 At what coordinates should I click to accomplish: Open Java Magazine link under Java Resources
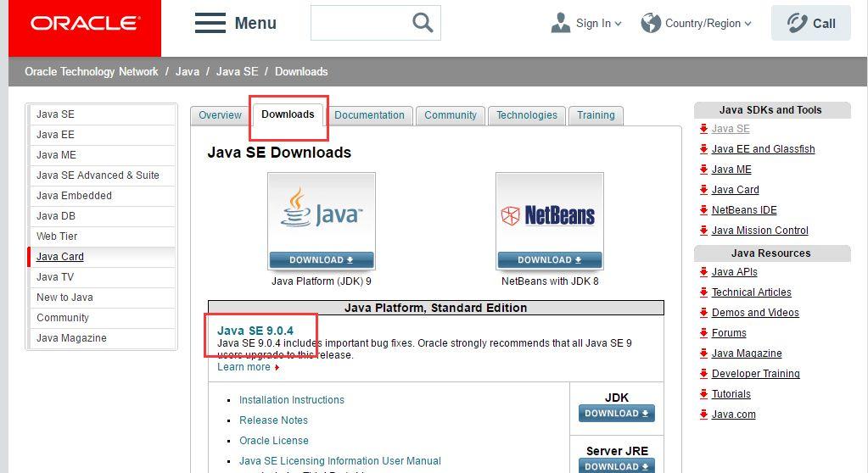(747, 353)
